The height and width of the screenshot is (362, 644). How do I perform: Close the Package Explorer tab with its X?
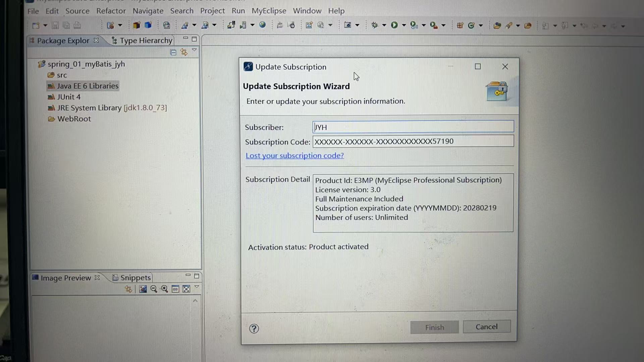[96, 40]
